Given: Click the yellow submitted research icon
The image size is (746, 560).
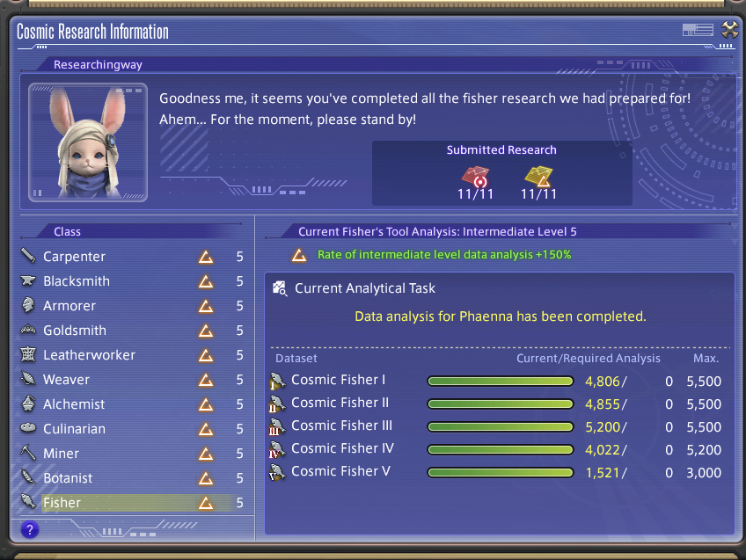Looking at the screenshot, I should click(538, 177).
